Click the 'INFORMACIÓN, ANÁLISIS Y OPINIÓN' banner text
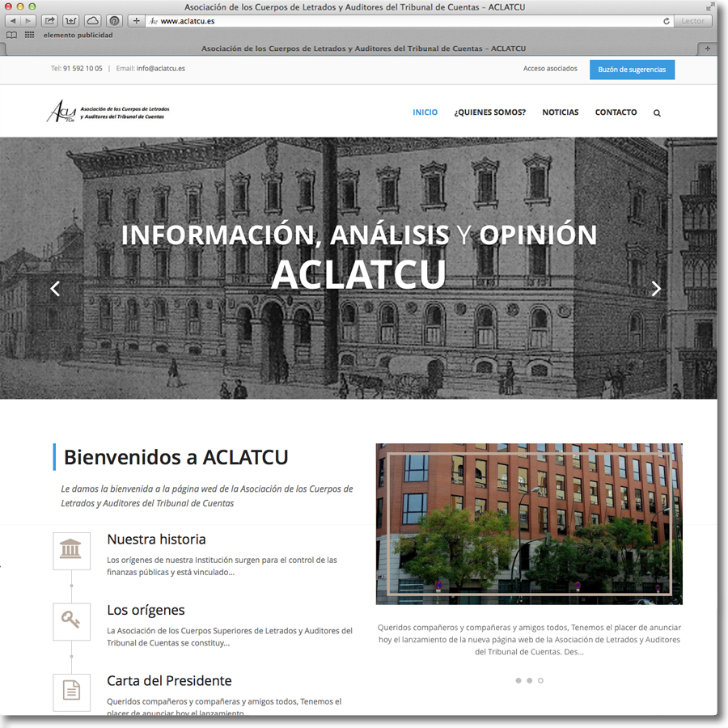 (x=359, y=235)
